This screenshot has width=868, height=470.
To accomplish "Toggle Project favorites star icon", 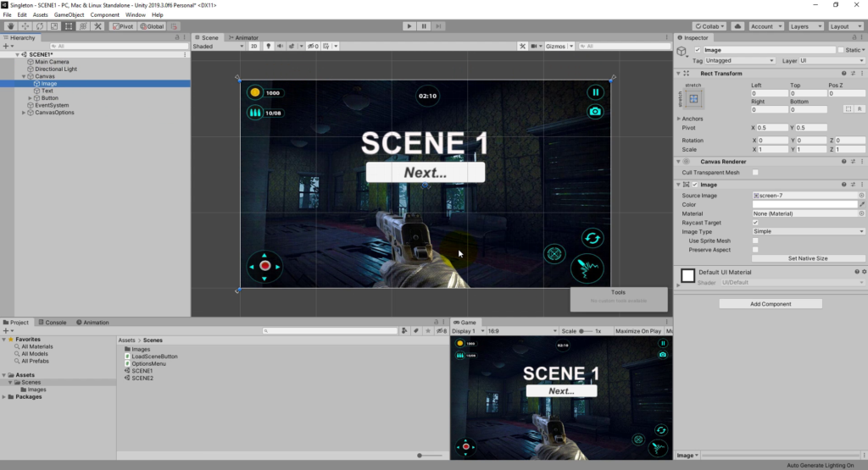I will click(427, 330).
